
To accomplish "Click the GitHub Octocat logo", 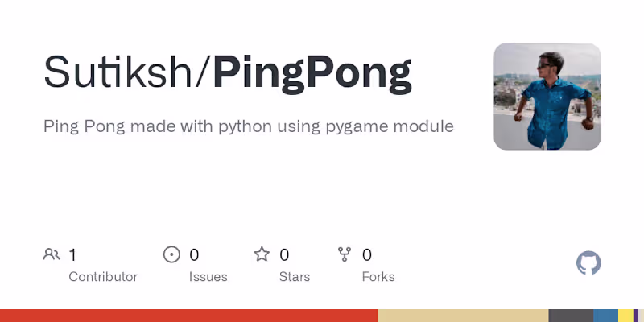I will pos(588,263).
